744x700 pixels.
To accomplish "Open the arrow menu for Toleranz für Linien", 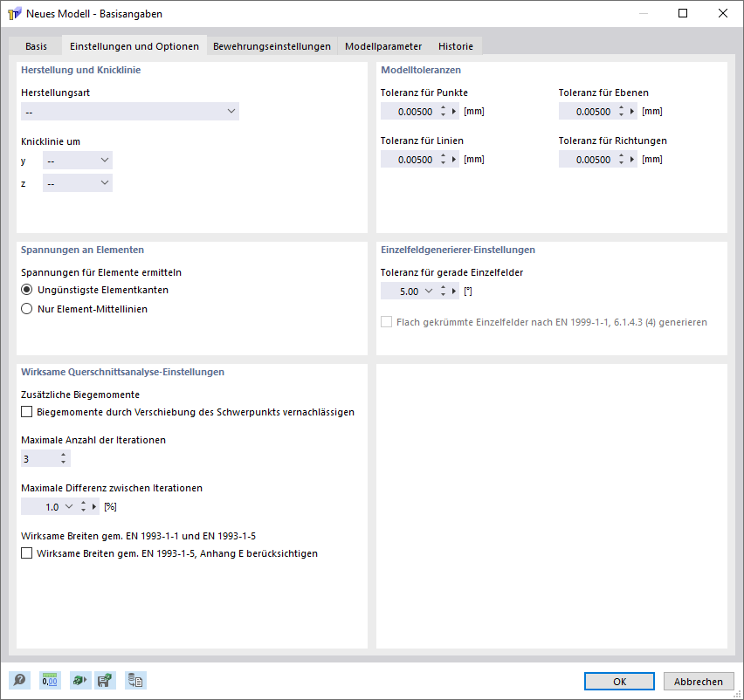I will 454,160.
